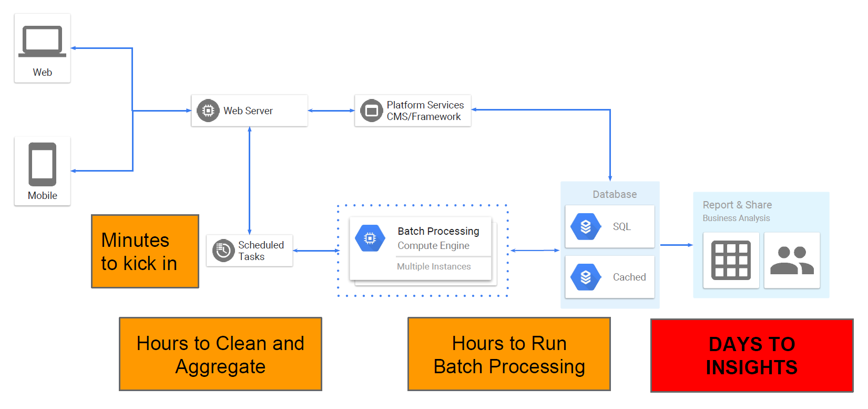This screenshot has width=868, height=409.
Task: Select the Scheduled Tasks clock icon
Action: point(223,251)
